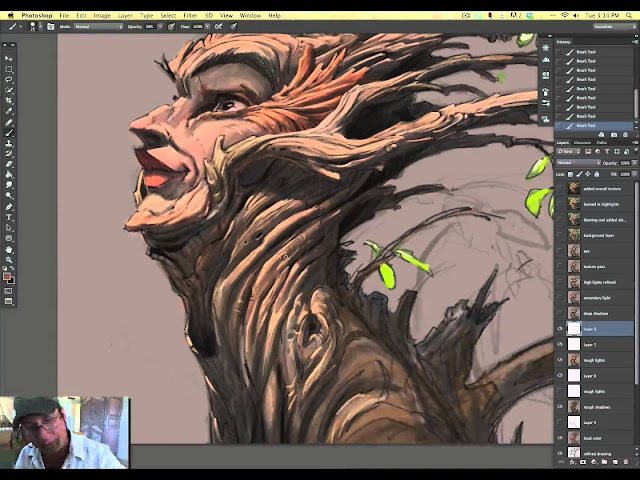Select the Zoom tool
This screenshot has height=480, width=640.
[9, 260]
